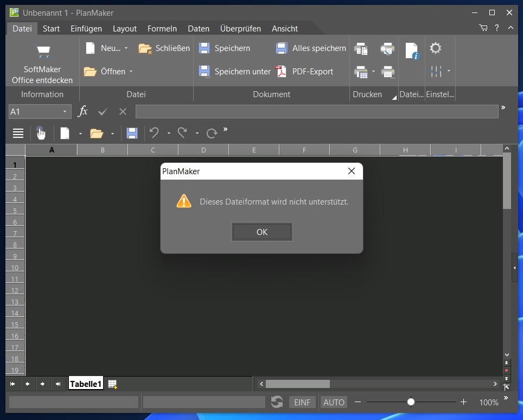This screenshot has height=420, width=523.
Task: Click the Öffnen folder icon in the ribbon
Action: (90, 72)
